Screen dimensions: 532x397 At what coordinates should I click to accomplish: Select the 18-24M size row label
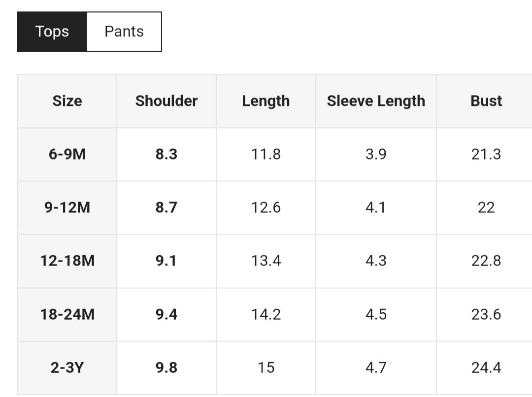(67, 314)
